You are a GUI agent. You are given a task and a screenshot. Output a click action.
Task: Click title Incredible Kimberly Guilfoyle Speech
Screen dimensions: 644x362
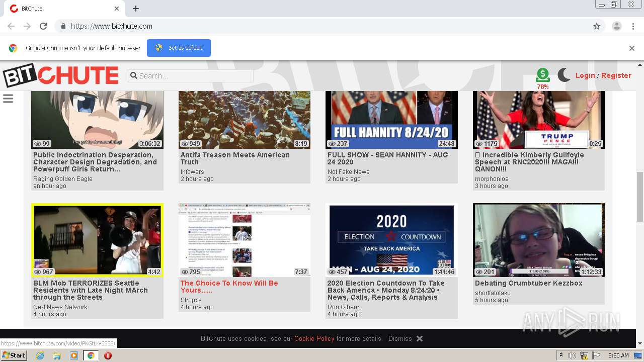529,162
